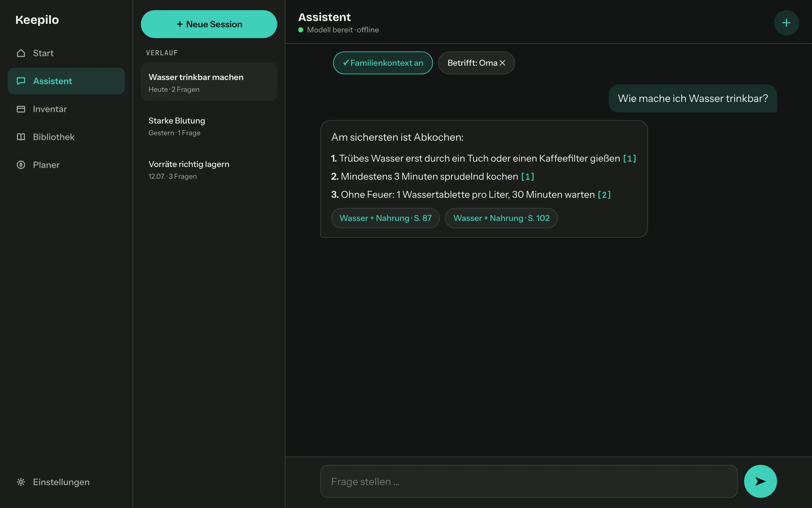Screen dimensions: 812x508
Task: Click 'Gestern · 1 Frage' subtitle
Action: click(174, 133)
